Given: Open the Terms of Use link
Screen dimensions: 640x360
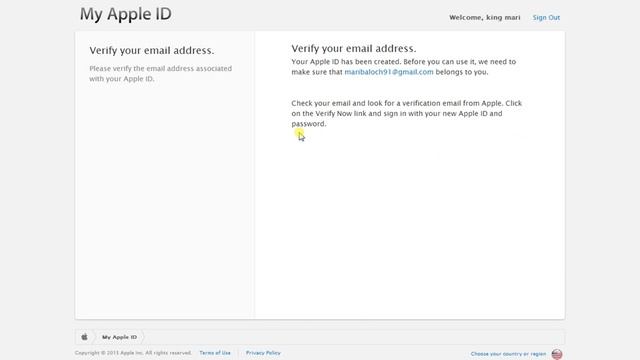Looking at the screenshot, I should click(x=215, y=353).
